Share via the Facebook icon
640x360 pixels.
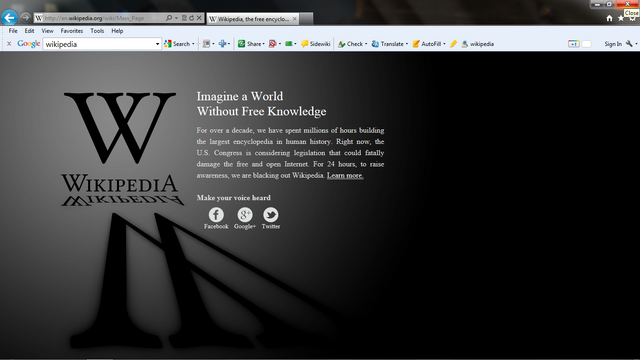pyautogui.click(x=216, y=215)
